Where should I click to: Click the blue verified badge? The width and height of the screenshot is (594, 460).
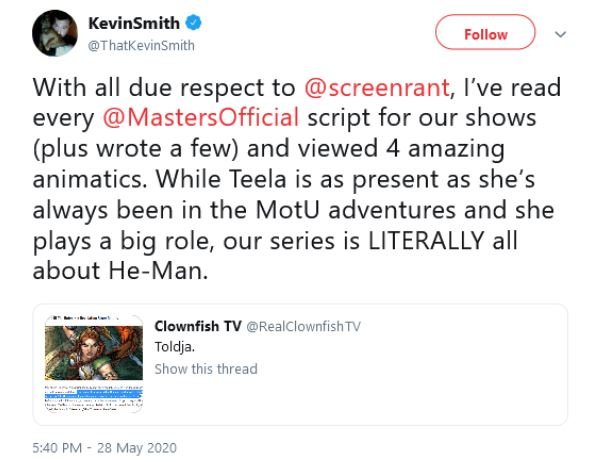point(193,23)
